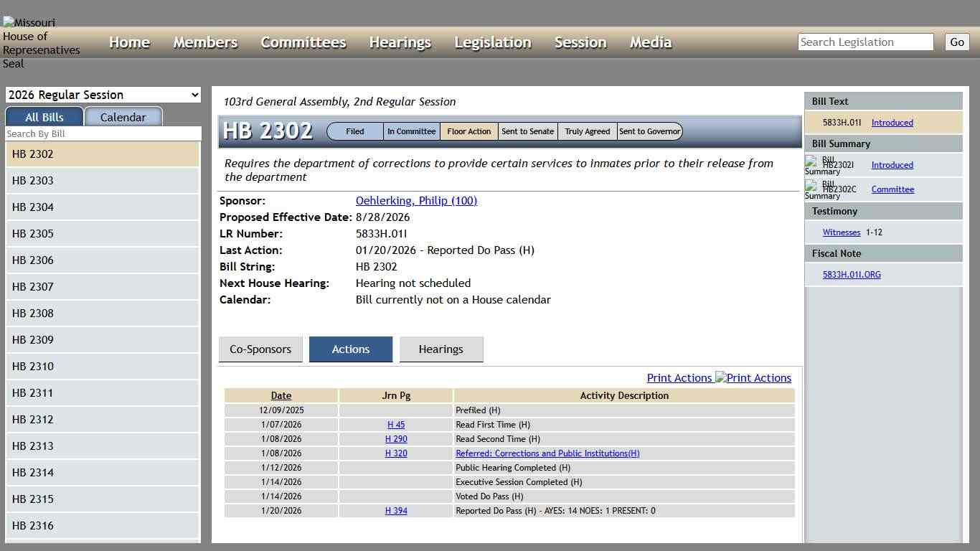Open the 2026 Regular Session dropdown
Viewport: 980px width, 551px height.
point(103,94)
